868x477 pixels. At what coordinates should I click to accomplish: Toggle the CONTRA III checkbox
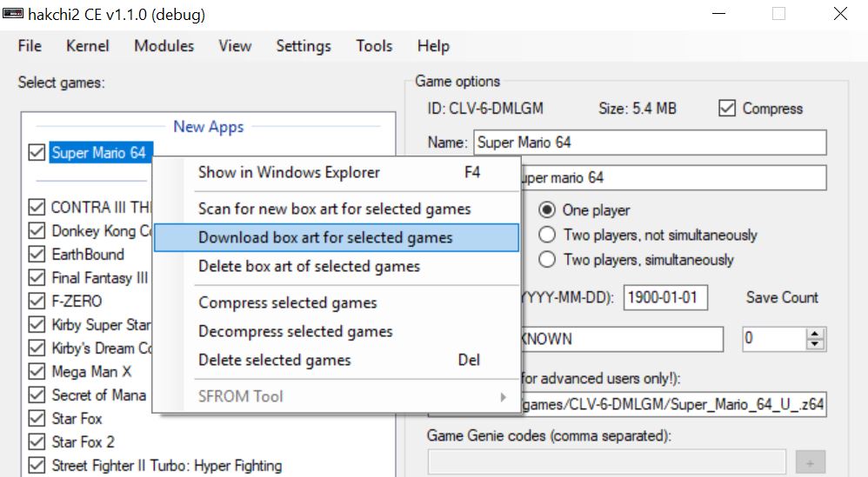point(37,208)
